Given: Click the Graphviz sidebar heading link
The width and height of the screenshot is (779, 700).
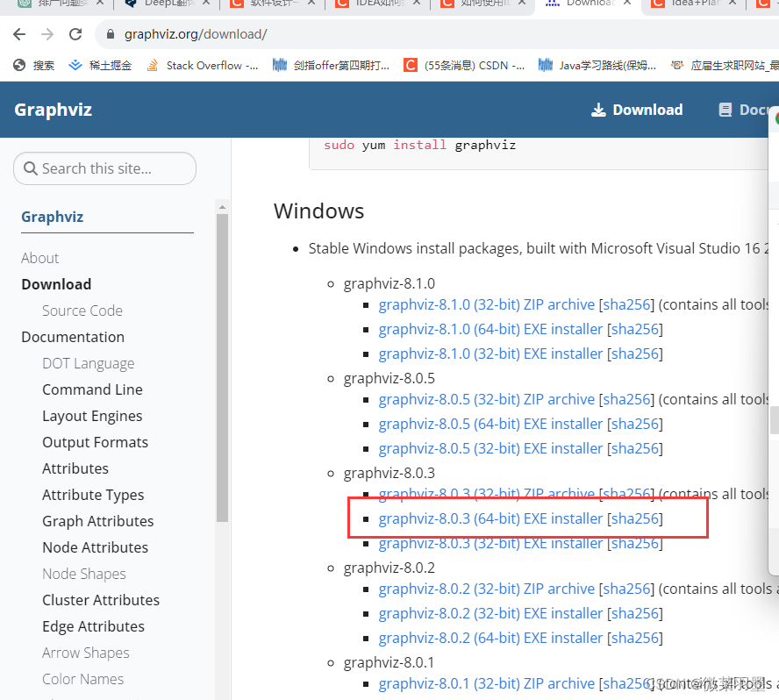Looking at the screenshot, I should 52,217.
